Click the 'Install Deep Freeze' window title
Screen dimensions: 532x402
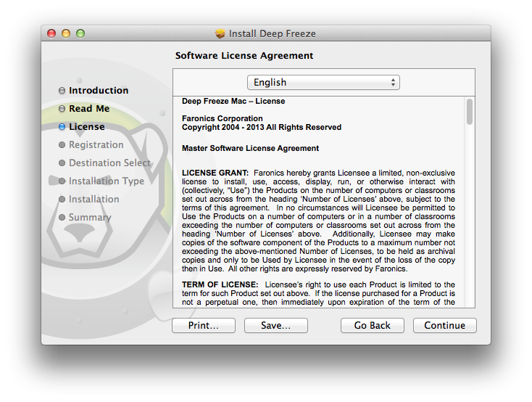point(272,33)
